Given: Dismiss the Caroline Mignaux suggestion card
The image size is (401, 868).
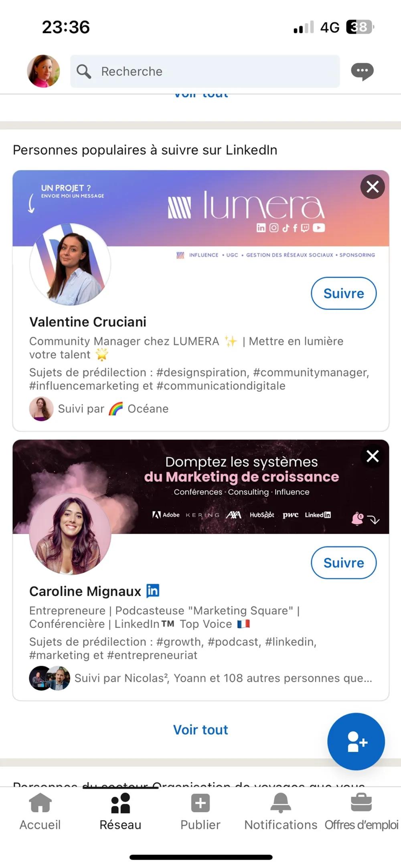Looking at the screenshot, I should click(373, 456).
